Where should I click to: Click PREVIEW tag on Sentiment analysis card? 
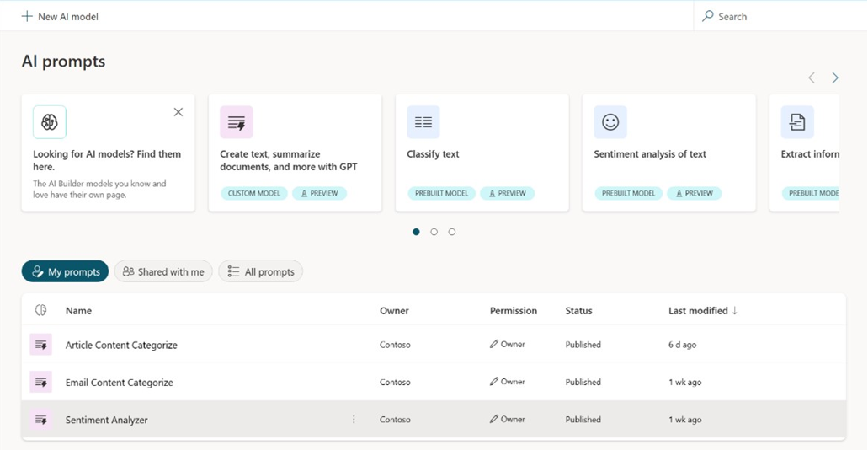coord(695,194)
